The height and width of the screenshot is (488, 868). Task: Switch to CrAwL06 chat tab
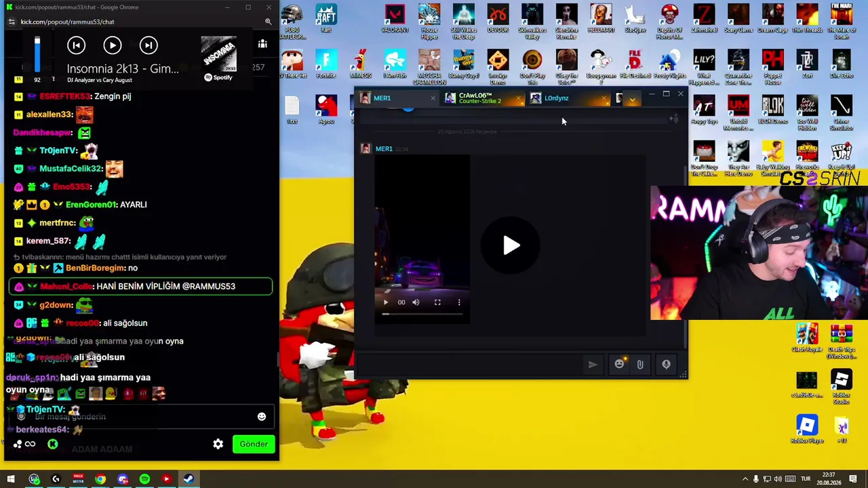481,98
